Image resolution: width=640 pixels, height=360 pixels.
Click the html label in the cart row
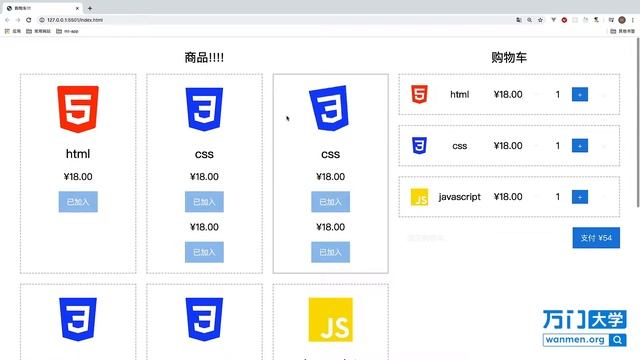tap(460, 94)
